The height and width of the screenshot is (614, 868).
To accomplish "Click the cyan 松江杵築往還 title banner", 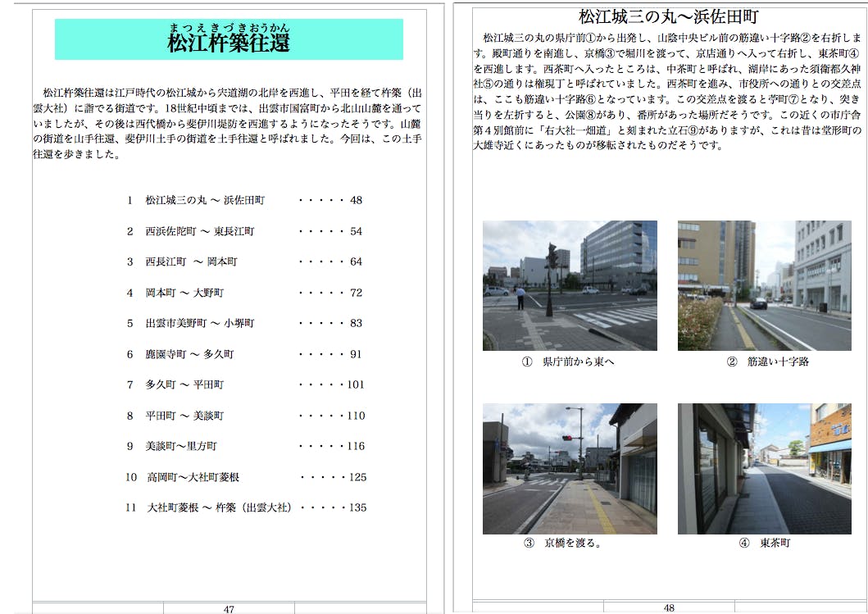I will point(229,39).
